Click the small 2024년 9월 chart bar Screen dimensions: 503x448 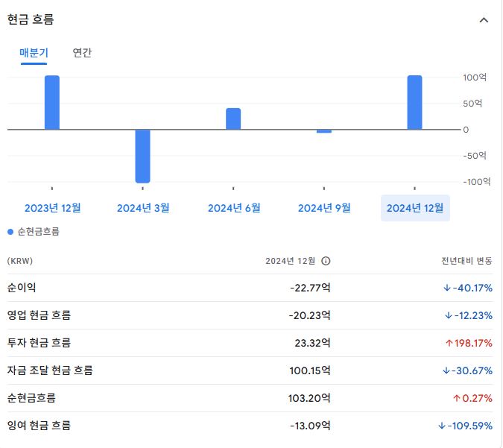[x=324, y=131]
